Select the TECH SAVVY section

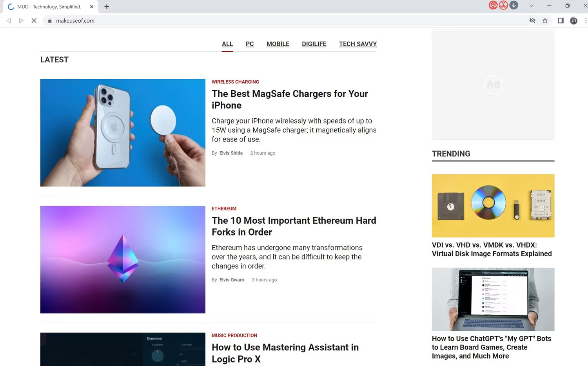358,44
